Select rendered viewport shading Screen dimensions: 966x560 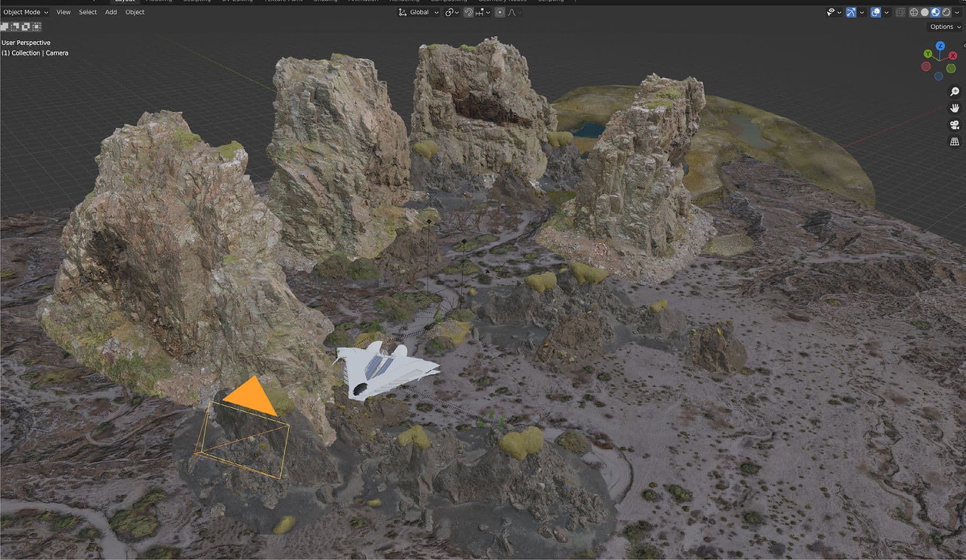pyautogui.click(x=946, y=12)
